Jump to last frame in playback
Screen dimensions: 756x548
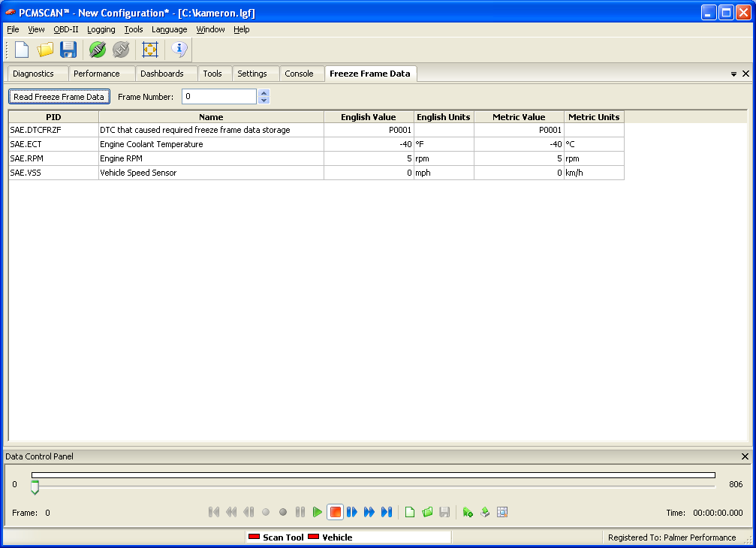pos(387,512)
